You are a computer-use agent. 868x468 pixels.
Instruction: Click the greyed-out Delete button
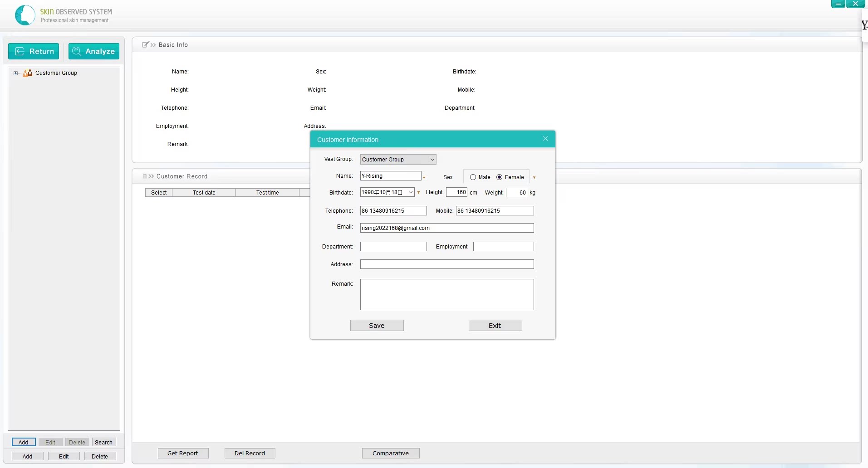click(x=77, y=442)
